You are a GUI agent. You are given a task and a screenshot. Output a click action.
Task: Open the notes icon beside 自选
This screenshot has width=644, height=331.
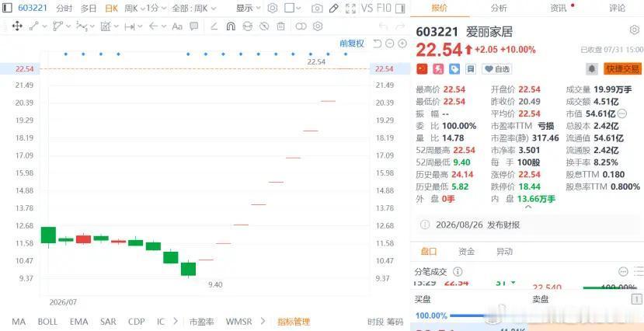pos(471,69)
